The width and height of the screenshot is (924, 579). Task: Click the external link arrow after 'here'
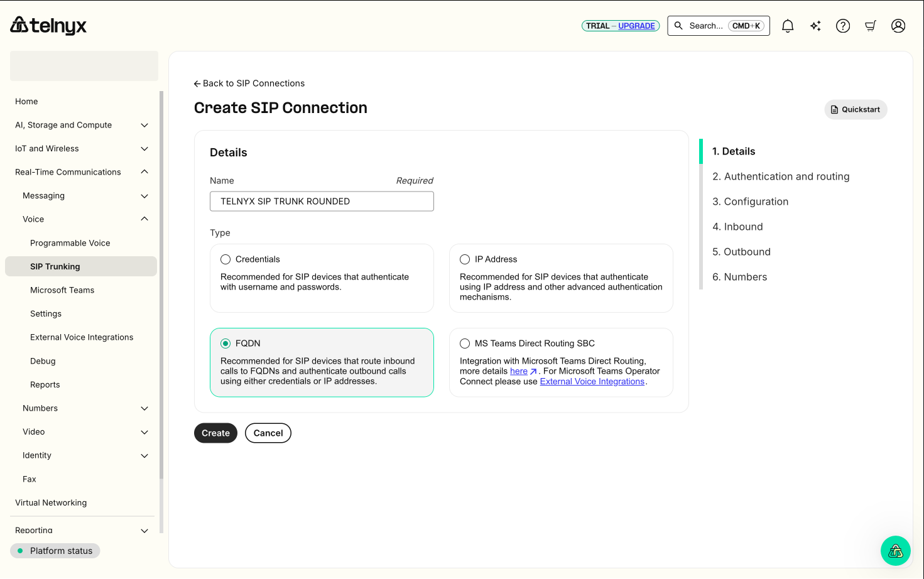click(533, 372)
